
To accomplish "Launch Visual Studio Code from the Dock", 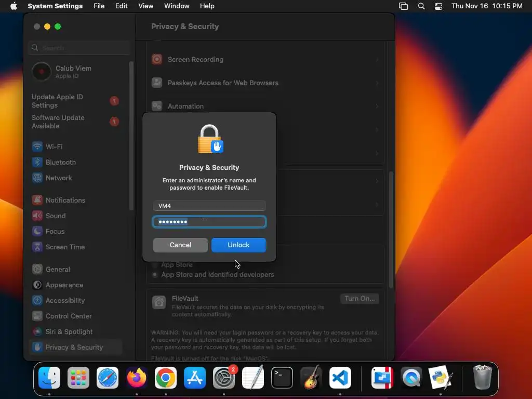I will click(x=340, y=377).
